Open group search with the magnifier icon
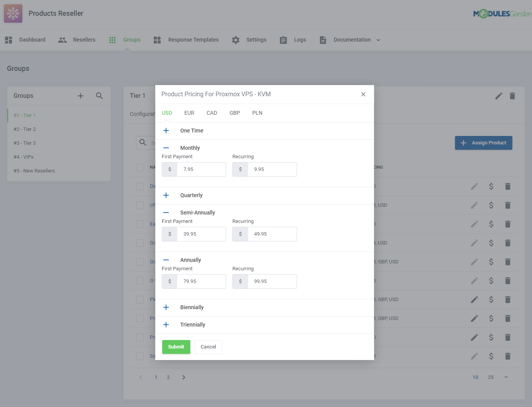Screen dimensions: 532x407 tap(99, 95)
